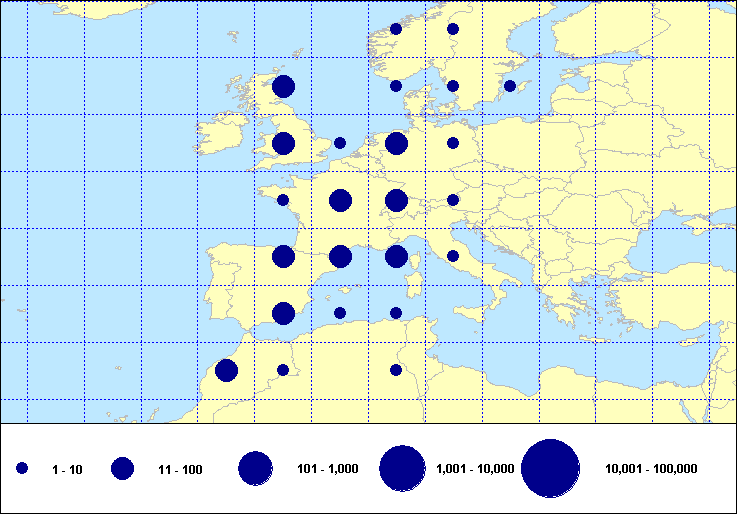Screen dimensions: 737x514
Task: Click the small marker in Tunisia
Action: click(x=396, y=370)
